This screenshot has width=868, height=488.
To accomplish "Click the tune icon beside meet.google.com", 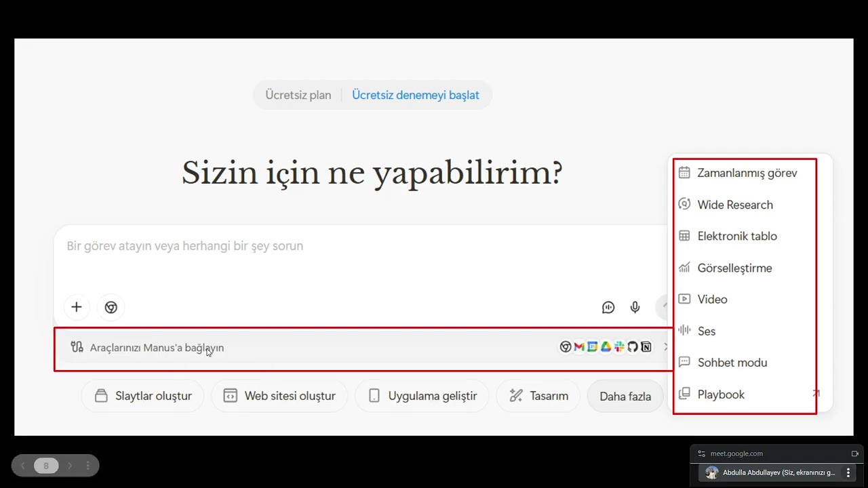I will 702,453.
